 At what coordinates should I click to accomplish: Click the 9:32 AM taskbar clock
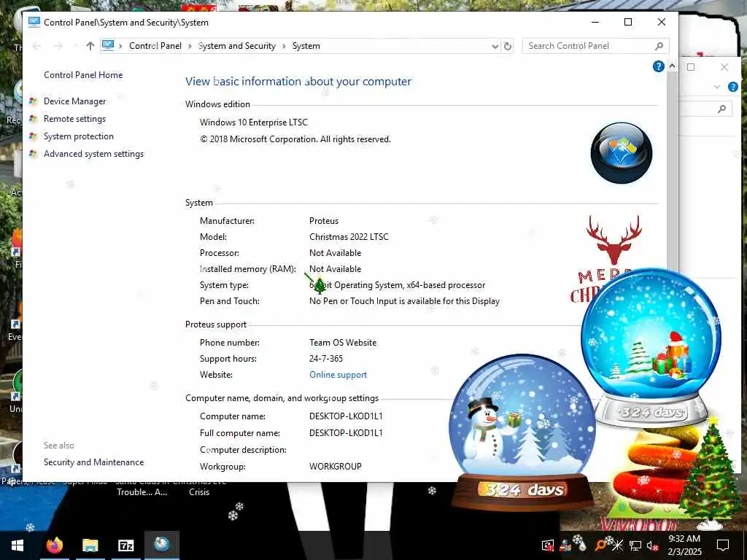[684, 545]
